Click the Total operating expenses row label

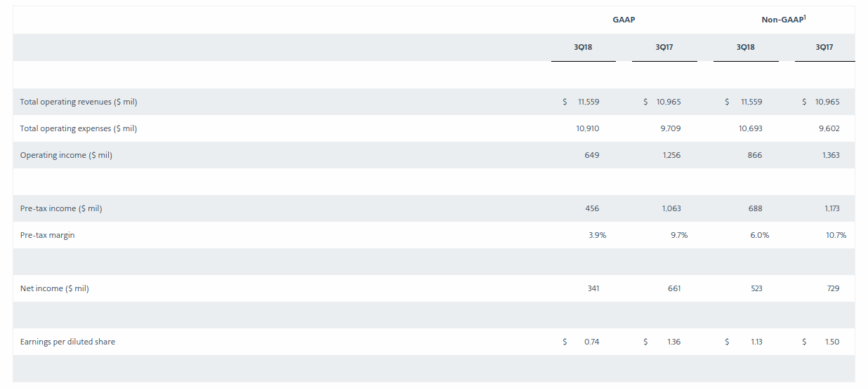pos(79,128)
